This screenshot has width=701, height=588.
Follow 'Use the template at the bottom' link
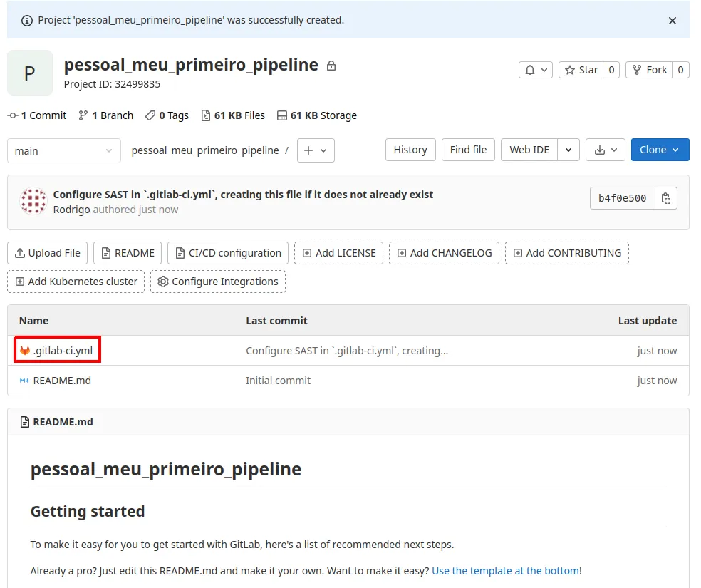(506, 571)
